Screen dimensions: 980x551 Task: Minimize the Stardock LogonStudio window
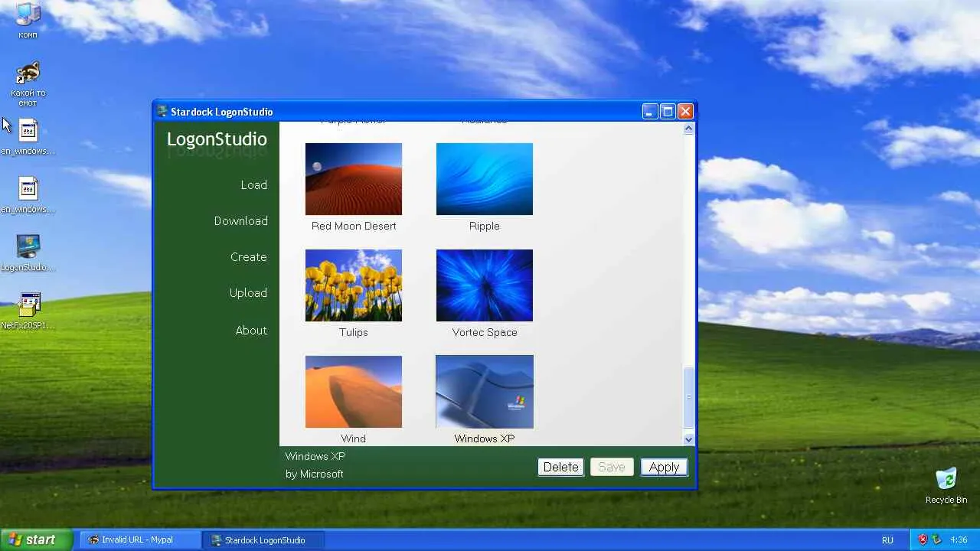click(649, 112)
